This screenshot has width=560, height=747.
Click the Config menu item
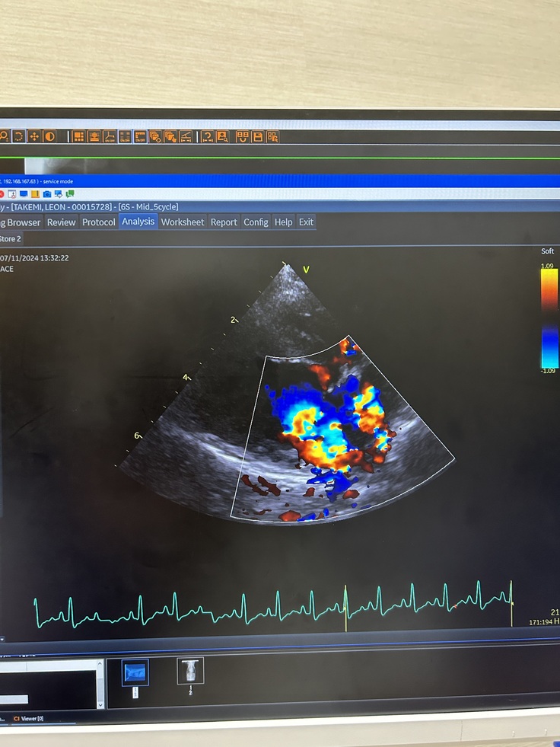256,222
